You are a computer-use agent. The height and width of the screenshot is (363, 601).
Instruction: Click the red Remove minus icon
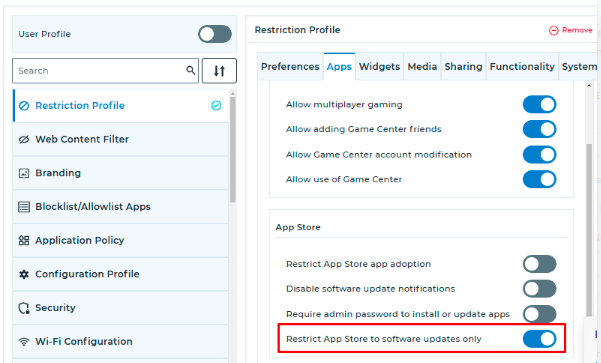click(554, 30)
